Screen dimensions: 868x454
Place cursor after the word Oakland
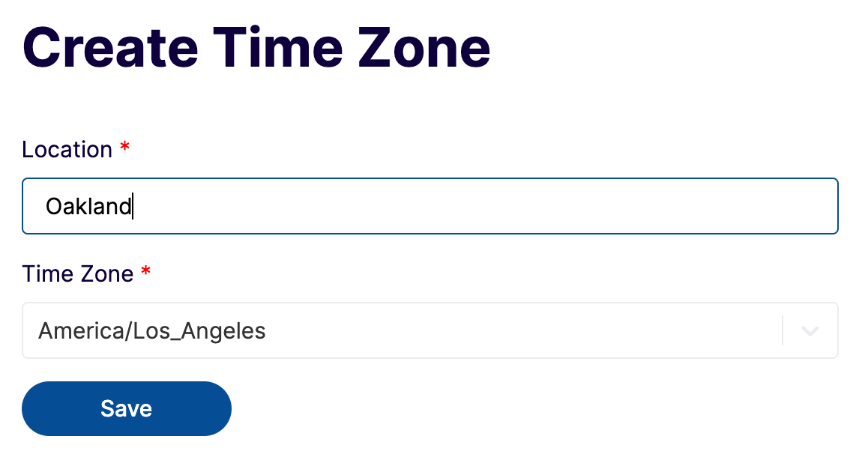134,206
